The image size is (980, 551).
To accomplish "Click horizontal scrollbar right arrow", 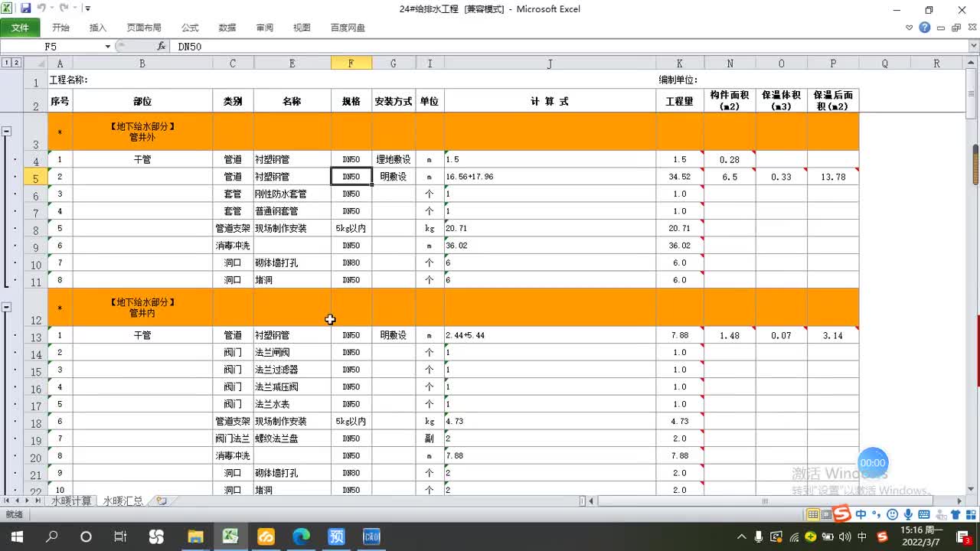I will click(960, 500).
